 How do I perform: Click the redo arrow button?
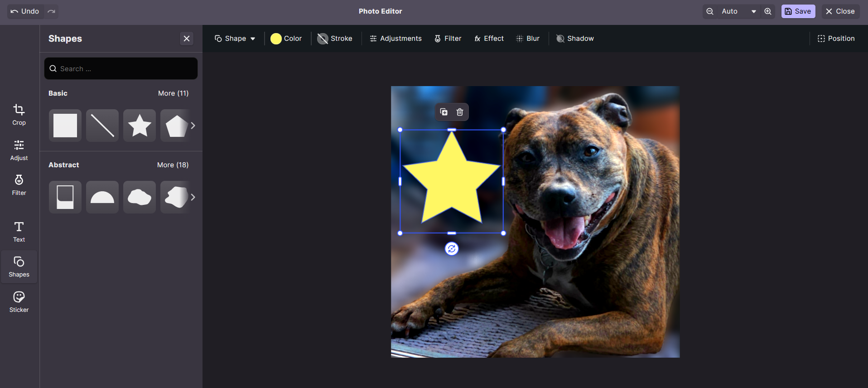[52, 11]
